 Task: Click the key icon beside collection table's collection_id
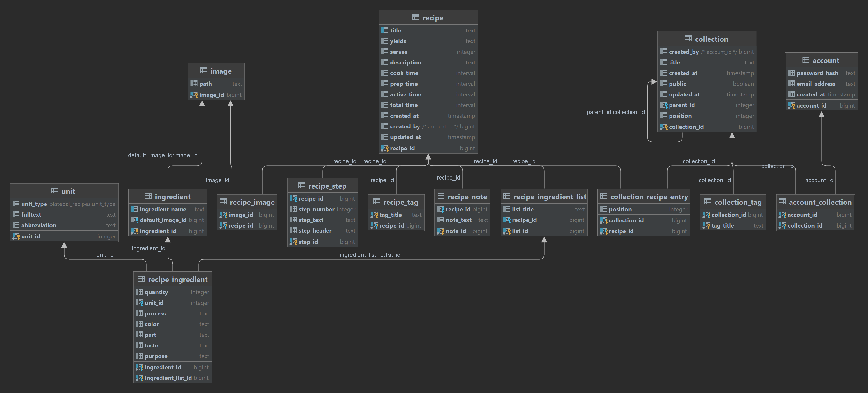pos(663,127)
